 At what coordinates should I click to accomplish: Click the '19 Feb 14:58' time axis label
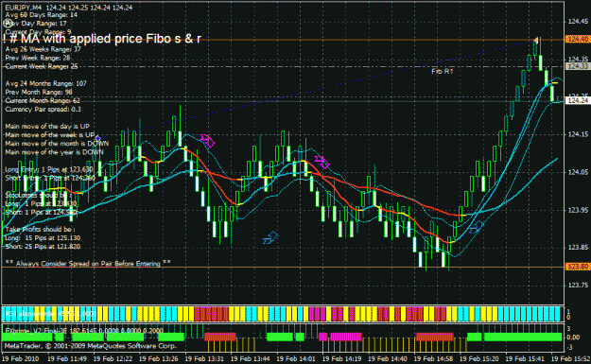[x=433, y=358]
